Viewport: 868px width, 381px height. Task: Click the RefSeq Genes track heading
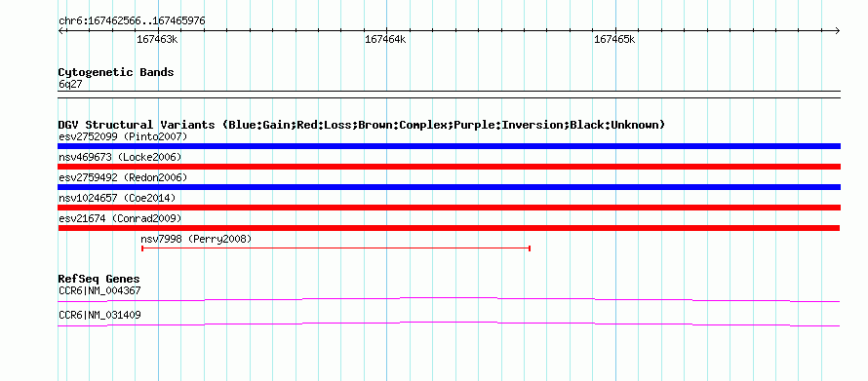coord(99,279)
